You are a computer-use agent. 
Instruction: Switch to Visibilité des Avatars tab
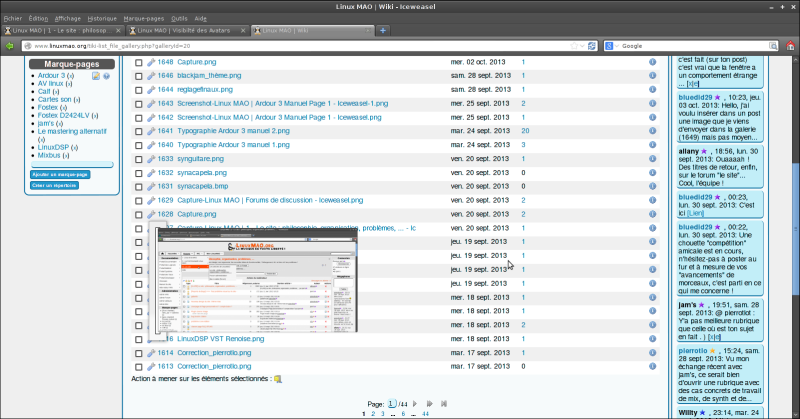[187, 31]
